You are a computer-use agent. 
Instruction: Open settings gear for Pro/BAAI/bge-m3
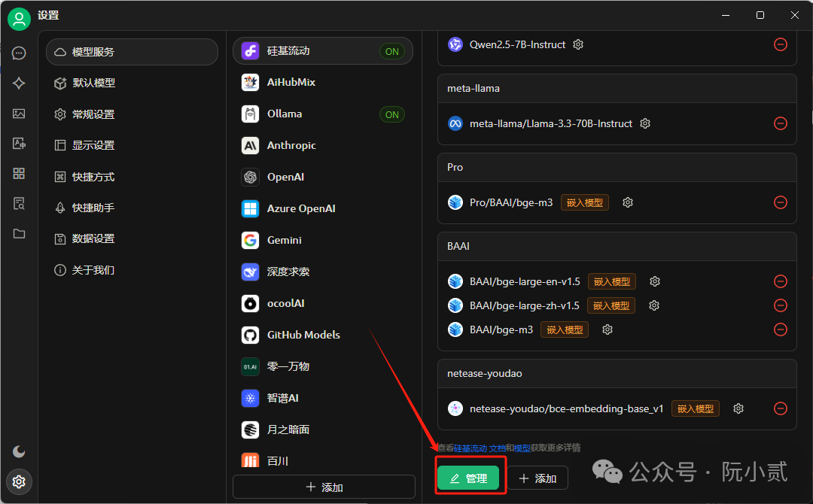pyautogui.click(x=628, y=202)
